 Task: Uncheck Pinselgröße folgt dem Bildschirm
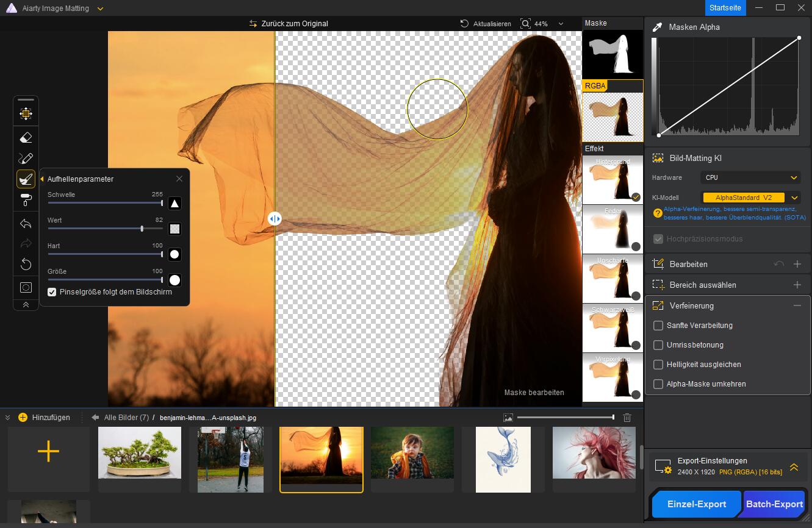(x=52, y=292)
